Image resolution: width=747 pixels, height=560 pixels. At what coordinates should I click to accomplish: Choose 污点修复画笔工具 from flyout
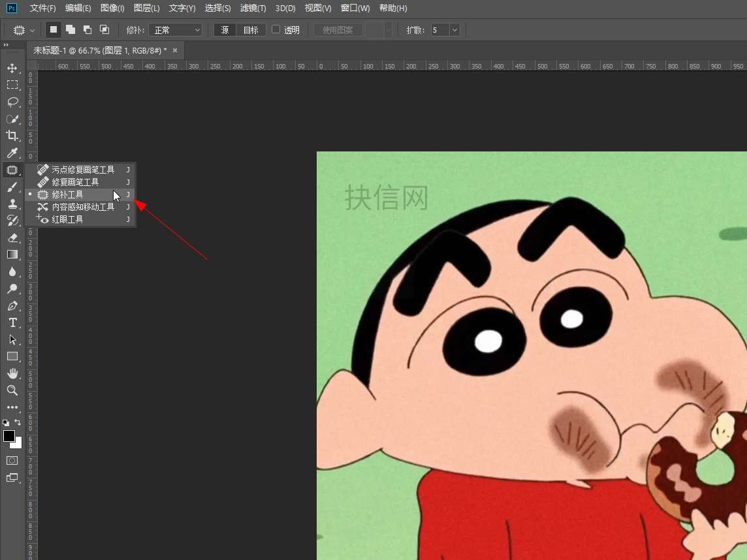[x=80, y=170]
